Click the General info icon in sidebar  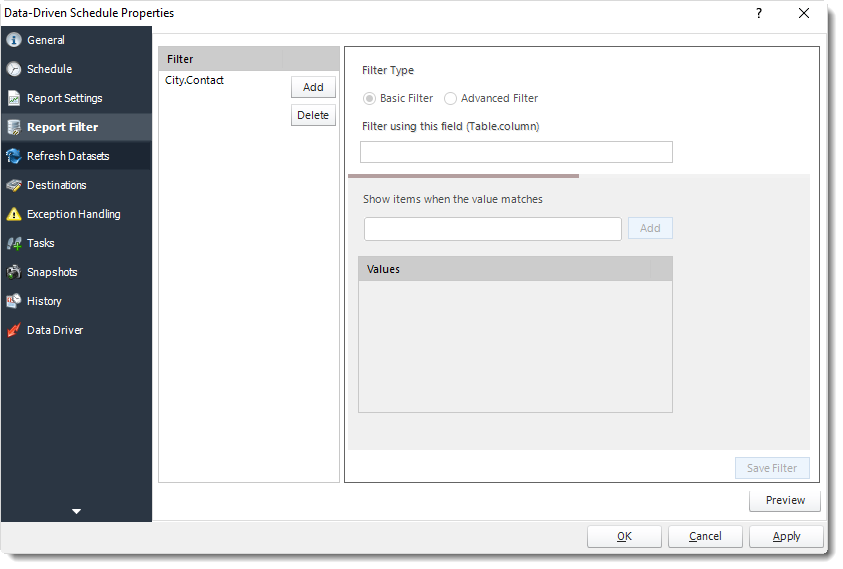14,40
